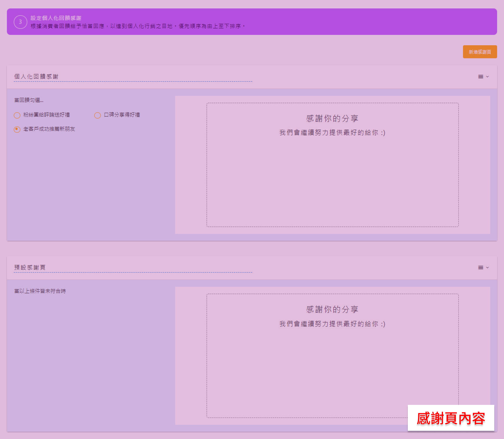Image resolution: width=504 pixels, height=439 pixels.
Task: Expand chevron arrow in 預設感謝頁 header
Action: [487, 267]
